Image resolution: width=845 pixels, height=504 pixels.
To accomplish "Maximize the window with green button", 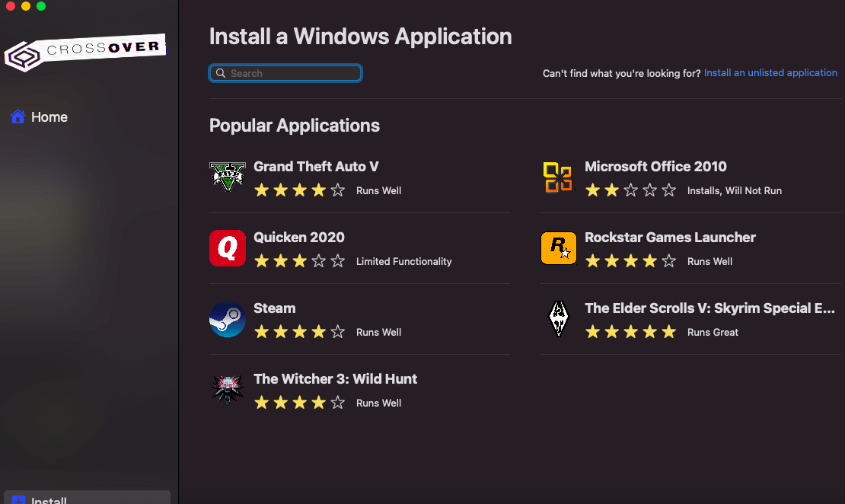I will 41,6.
